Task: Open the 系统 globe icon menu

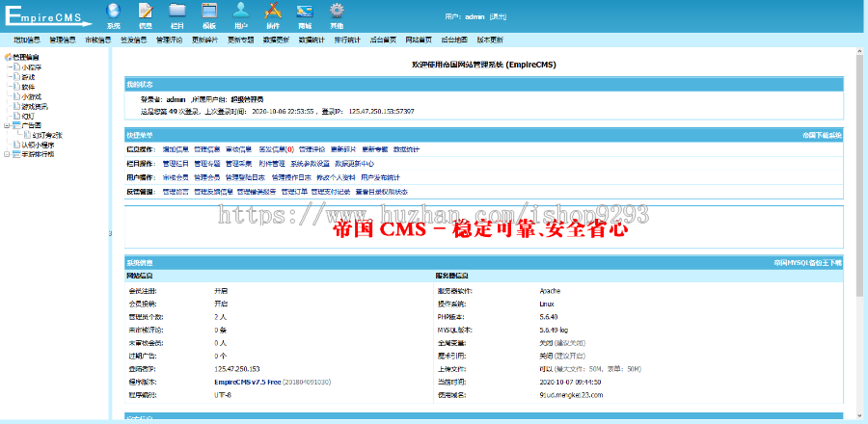Action: pos(113,15)
